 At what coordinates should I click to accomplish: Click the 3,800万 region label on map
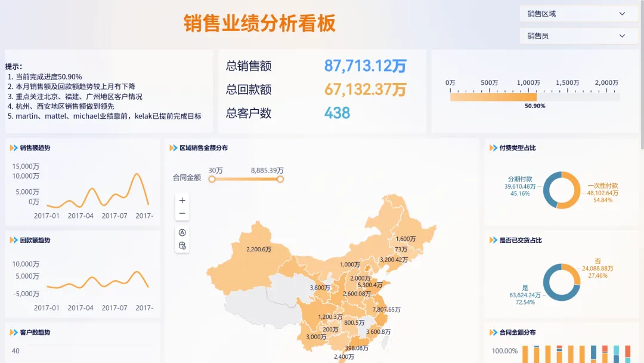click(x=320, y=288)
